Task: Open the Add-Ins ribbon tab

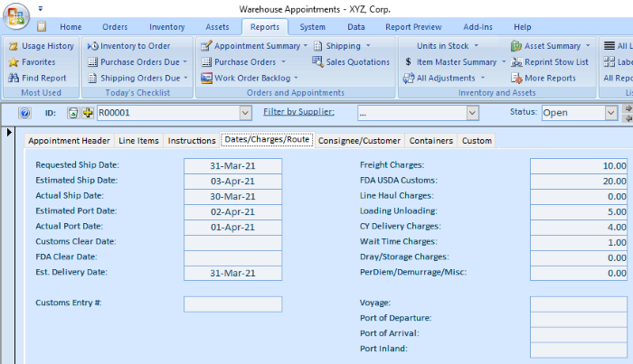Action: pos(478,27)
